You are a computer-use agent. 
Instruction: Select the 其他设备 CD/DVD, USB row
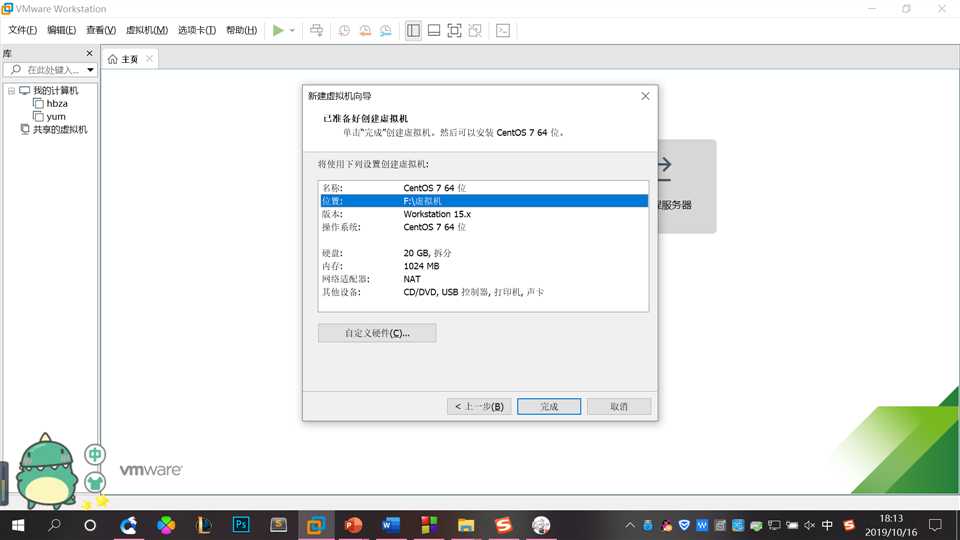[x=483, y=292]
